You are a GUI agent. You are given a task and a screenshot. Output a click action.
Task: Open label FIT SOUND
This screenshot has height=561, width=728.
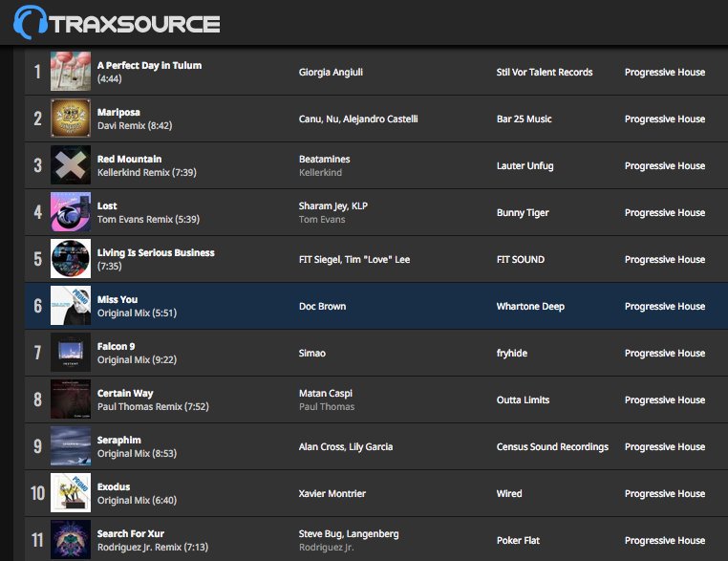(x=521, y=260)
